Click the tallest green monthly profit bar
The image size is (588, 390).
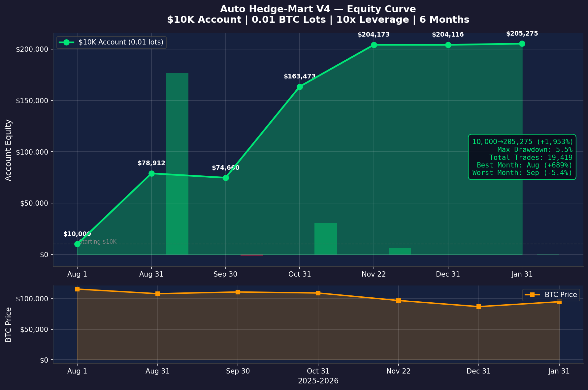pyautogui.click(x=177, y=164)
